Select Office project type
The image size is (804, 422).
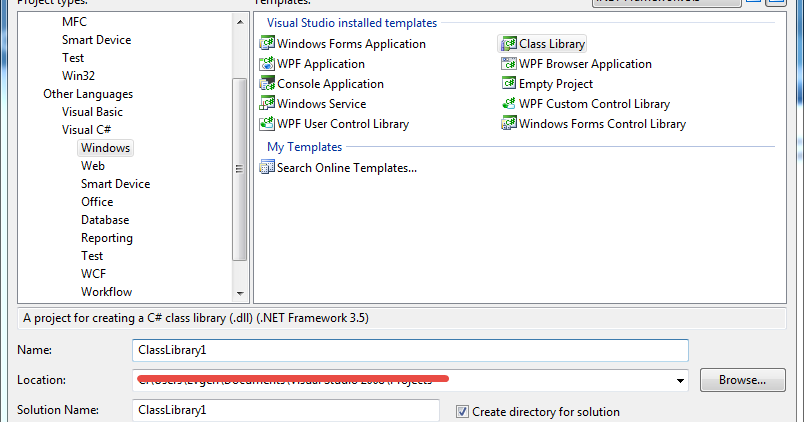pos(97,202)
